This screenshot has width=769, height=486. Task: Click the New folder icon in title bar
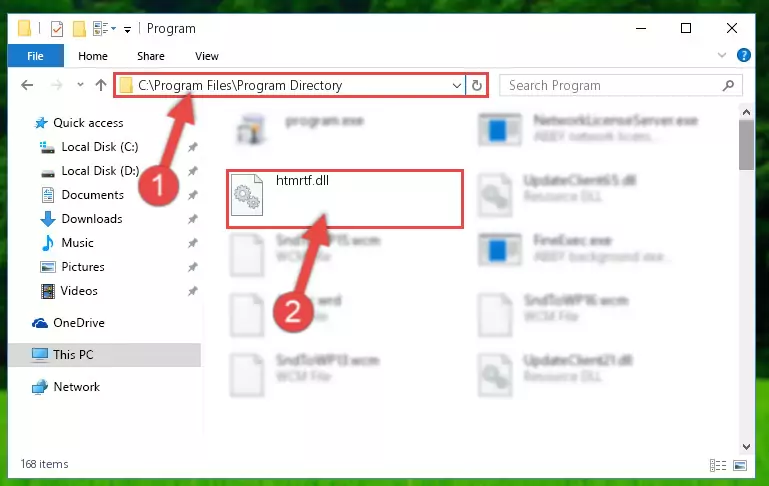79,29
